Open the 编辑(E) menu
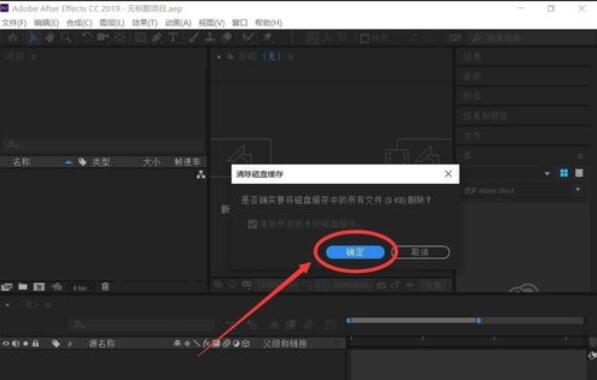 46,23
